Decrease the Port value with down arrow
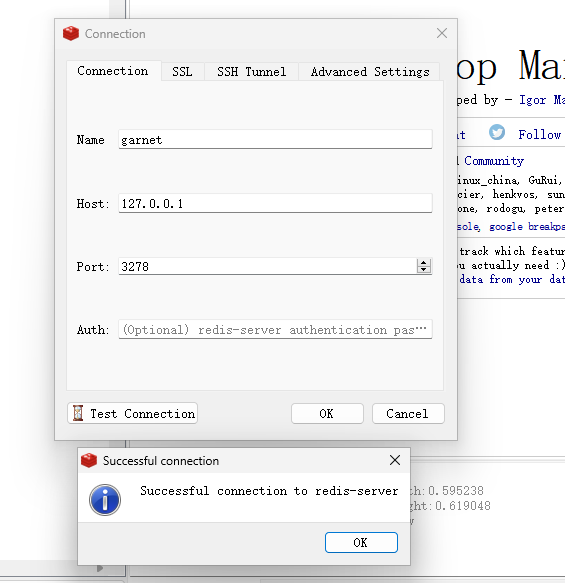The image size is (565, 583). 423,270
